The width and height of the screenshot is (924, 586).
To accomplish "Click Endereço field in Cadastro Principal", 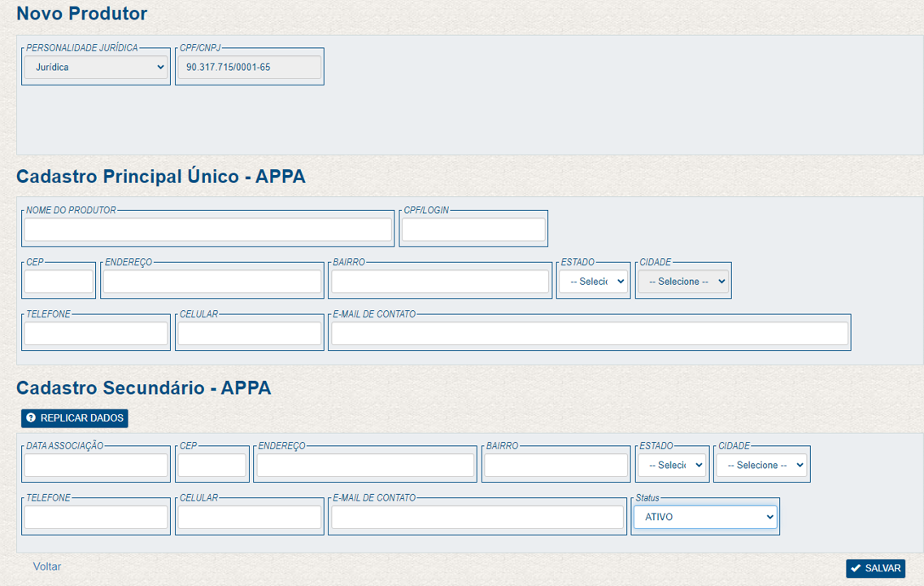I will [x=212, y=282].
